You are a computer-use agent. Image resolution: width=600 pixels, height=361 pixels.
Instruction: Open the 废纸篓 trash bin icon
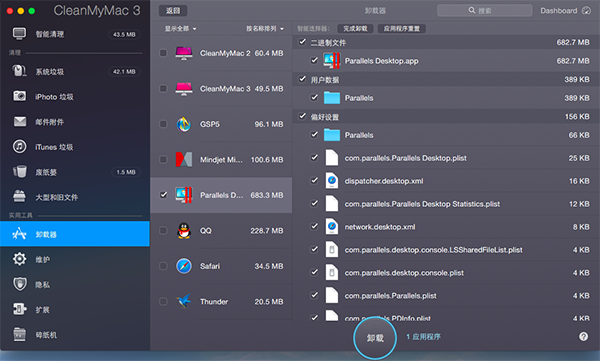pyautogui.click(x=20, y=172)
